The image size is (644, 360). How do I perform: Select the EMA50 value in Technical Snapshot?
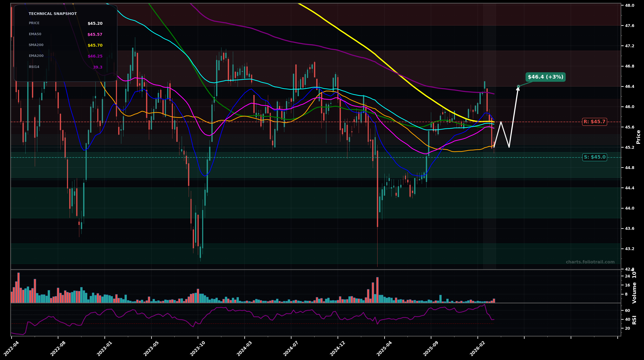95,34
